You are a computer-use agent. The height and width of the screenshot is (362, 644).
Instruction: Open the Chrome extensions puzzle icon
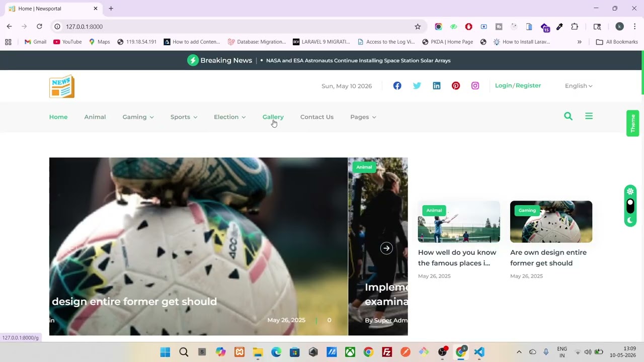pyautogui.click(x=575, y=27)
